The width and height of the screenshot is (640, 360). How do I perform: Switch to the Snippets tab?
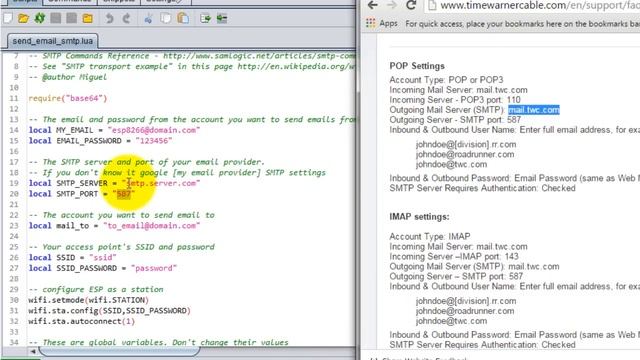[118, 2]
